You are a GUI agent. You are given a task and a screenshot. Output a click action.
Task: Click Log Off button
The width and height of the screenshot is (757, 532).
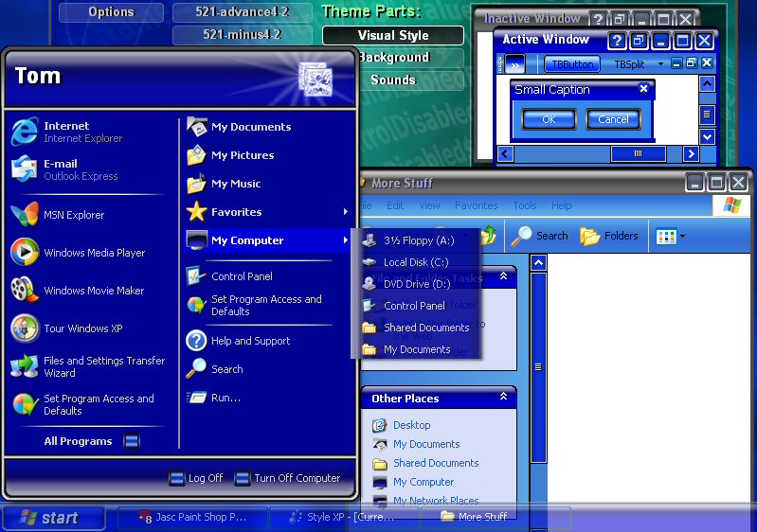pyautogui.click(x=196, y=478)
